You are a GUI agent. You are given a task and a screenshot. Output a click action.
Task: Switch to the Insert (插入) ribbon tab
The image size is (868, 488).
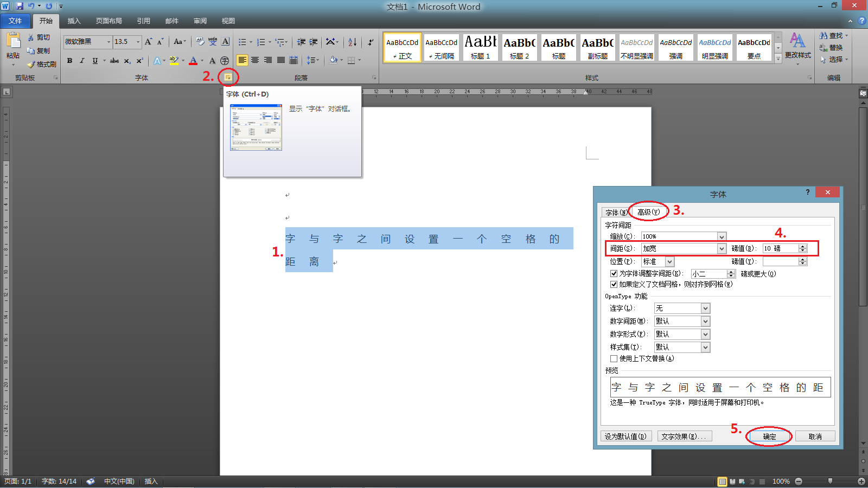tap(74, 21)
